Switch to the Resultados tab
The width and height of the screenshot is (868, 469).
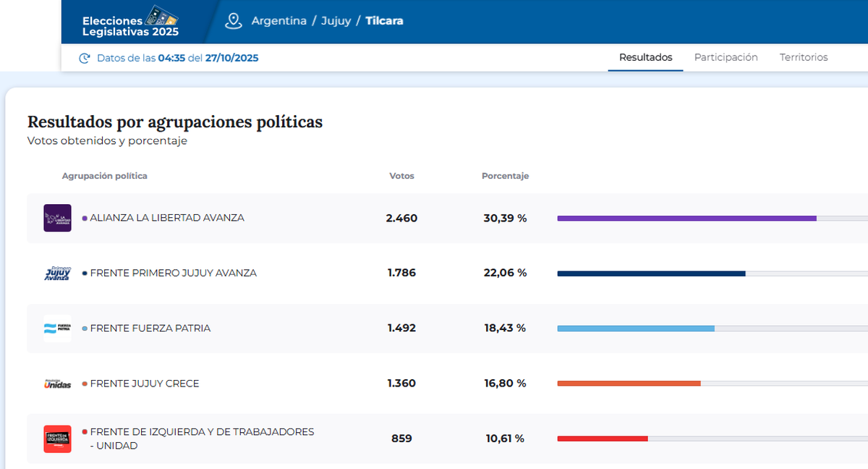tap(645, 57)
